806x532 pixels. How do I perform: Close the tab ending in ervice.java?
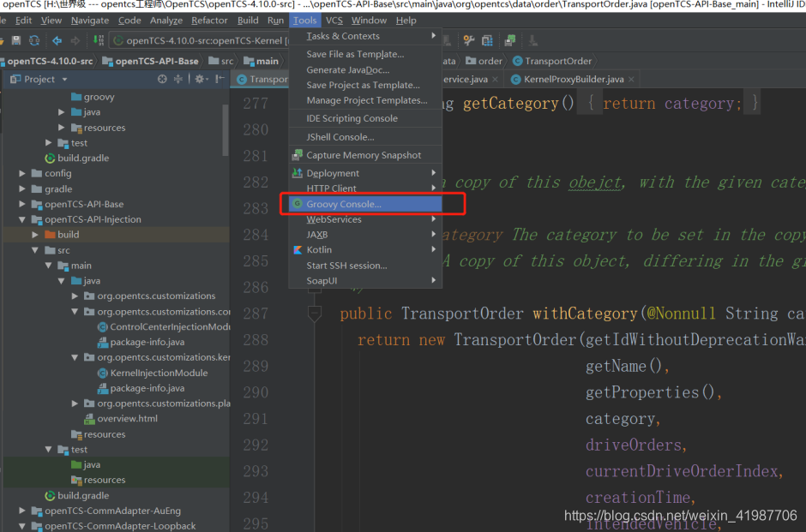(x=495, y=79)
